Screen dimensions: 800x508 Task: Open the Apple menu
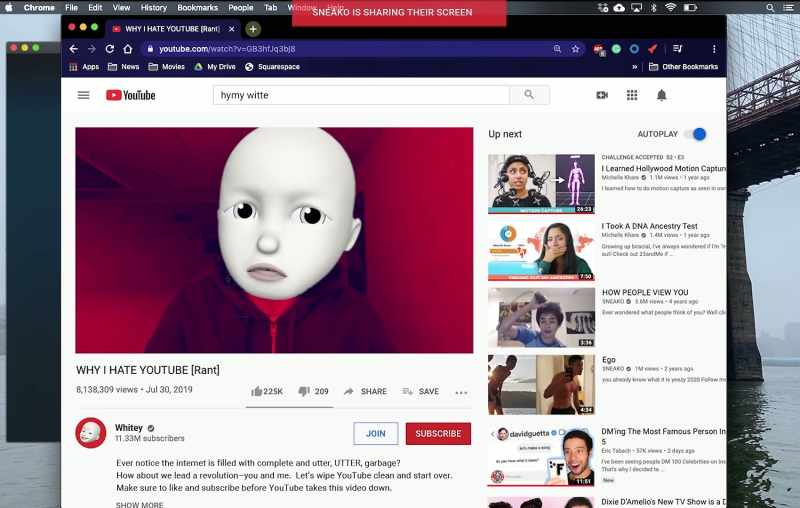pyautogui.click(x=9, y=7)
